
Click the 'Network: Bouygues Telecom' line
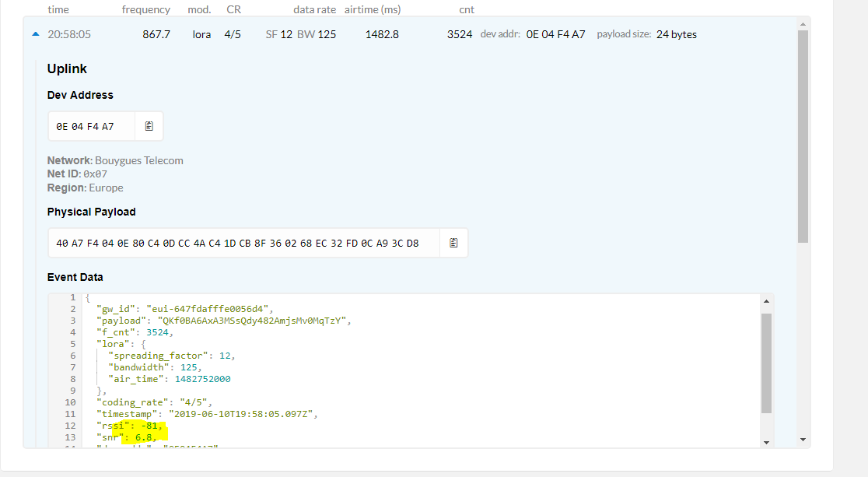click(115, 160)
